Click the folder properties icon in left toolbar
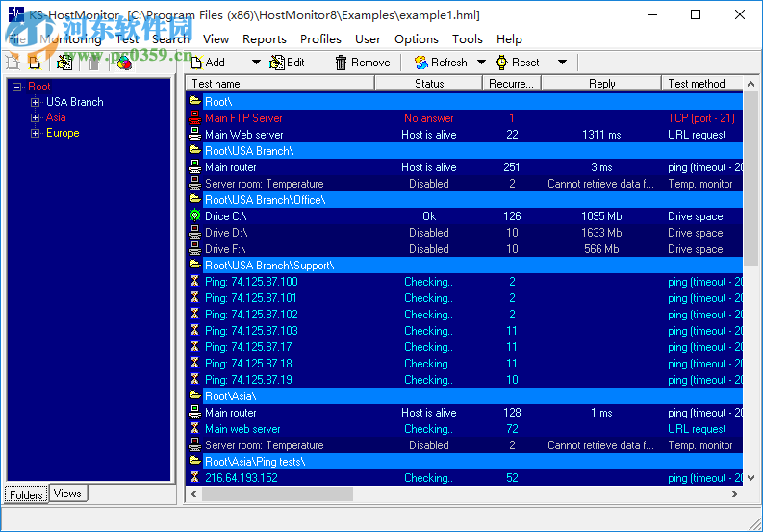Viewport: 763px width, 532px height. click(64, 63)
